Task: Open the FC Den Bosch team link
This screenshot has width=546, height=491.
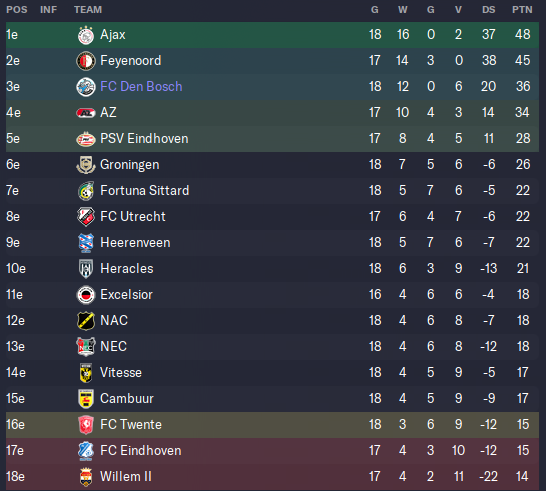Action: click(141, 86)
